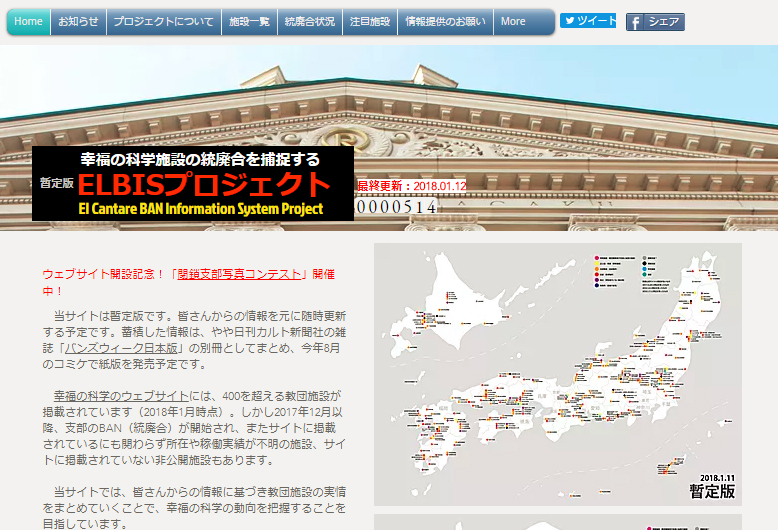
Task: Click the Twitter bird icon
Action: pyautogui.click(x=570, y=21)
